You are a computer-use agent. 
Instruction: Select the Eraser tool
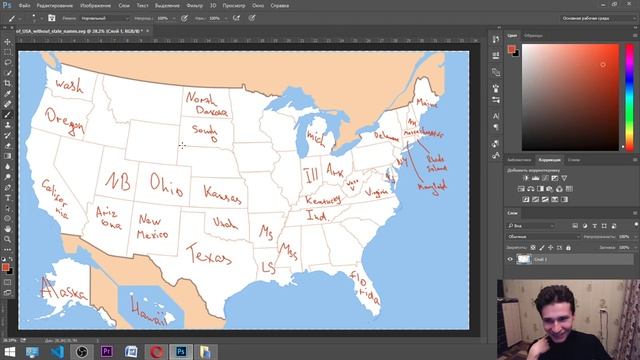8,146
